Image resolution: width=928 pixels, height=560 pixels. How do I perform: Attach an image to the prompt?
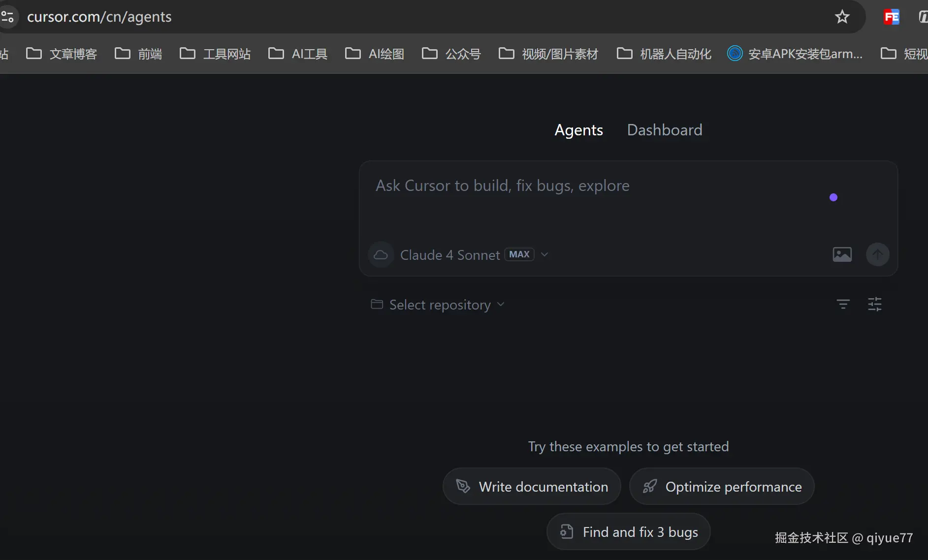click(842, 254)
